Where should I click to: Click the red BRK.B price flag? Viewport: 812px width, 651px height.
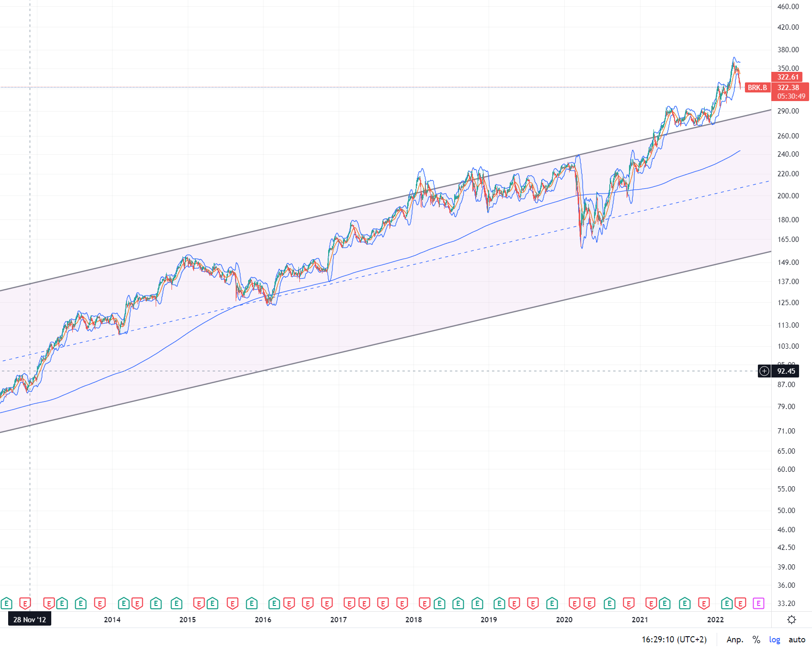[758, 88]
